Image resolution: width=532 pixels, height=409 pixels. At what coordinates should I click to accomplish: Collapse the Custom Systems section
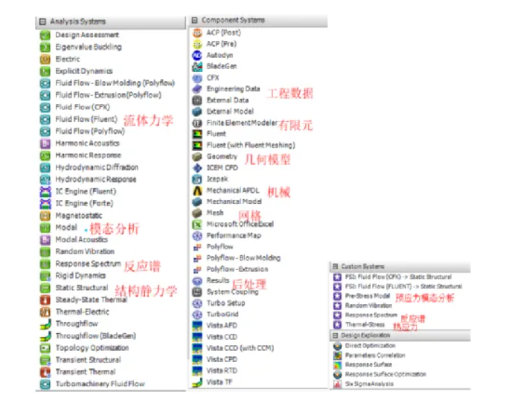336,266
